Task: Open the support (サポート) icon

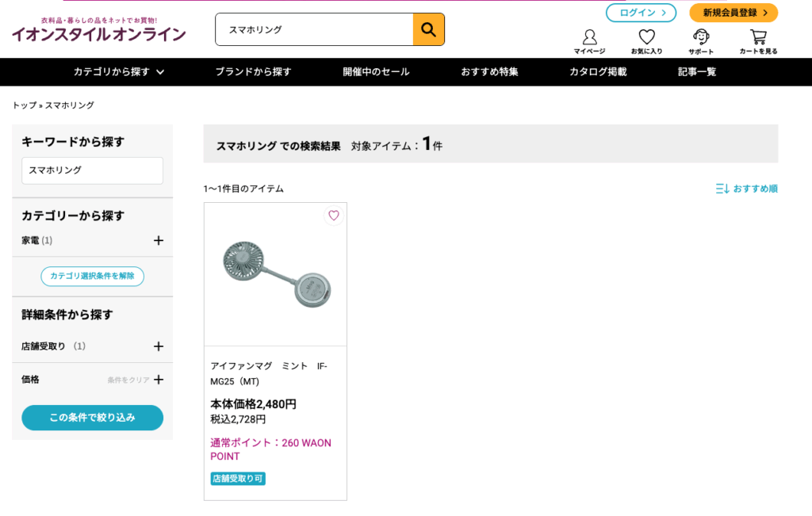Action: tap(701, 41)
